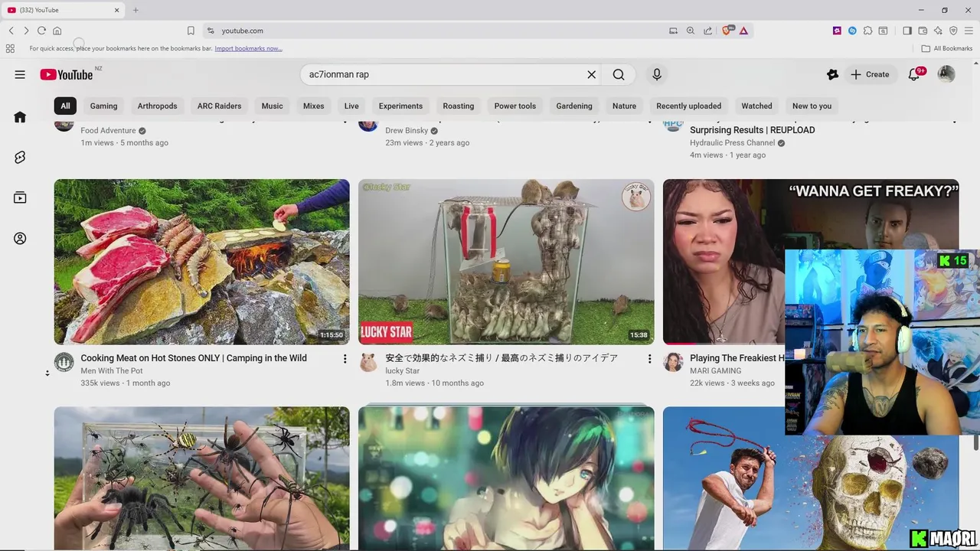Click Import bookmarks now link
The width and height of the screenshot is (980, 551).
[x=248, y=48]
